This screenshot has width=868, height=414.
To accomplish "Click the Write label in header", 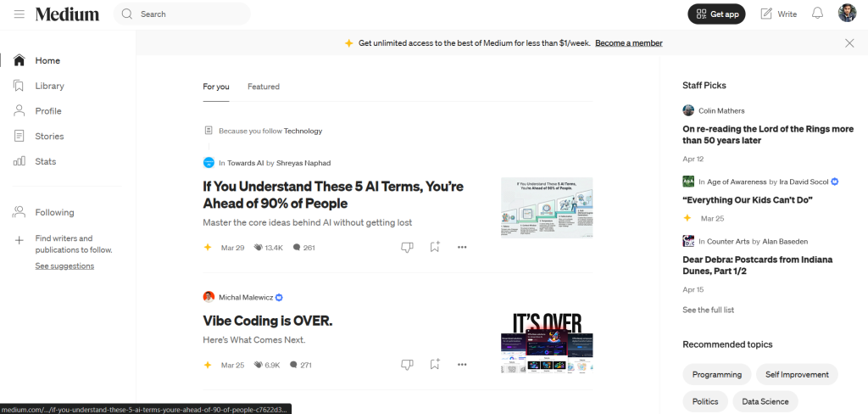I will coord(787,14).
